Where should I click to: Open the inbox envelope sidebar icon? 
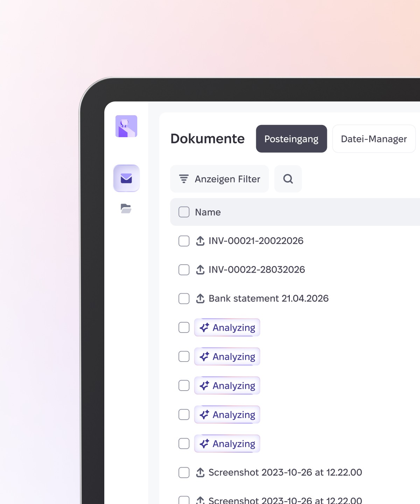[x=126, y=178]
